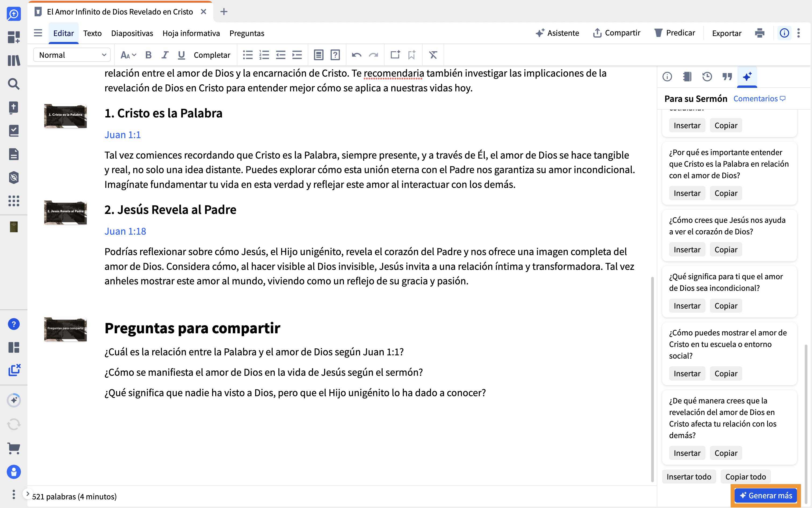The height and width of the screenshot is (508, 812).
Task: Toggle the info panel button in header
Action: pos(784,33)
